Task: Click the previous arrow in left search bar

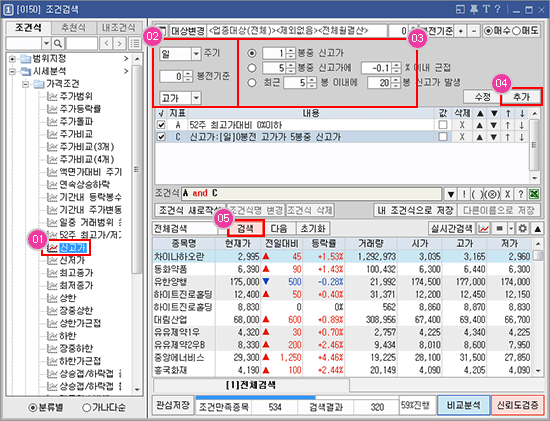Action: pyautogui.click(x=107, y=44)
